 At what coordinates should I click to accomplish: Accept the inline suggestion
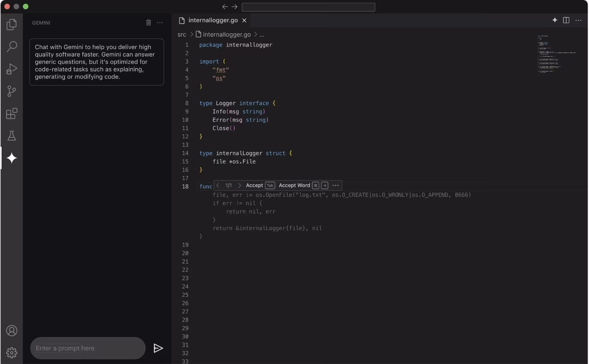pos(260,185)
